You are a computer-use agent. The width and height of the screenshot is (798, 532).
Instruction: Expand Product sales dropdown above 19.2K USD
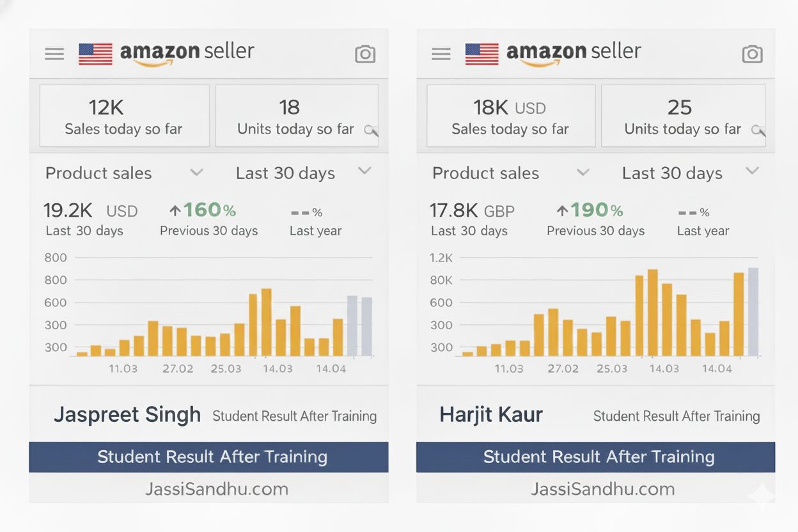coord(197,172)
